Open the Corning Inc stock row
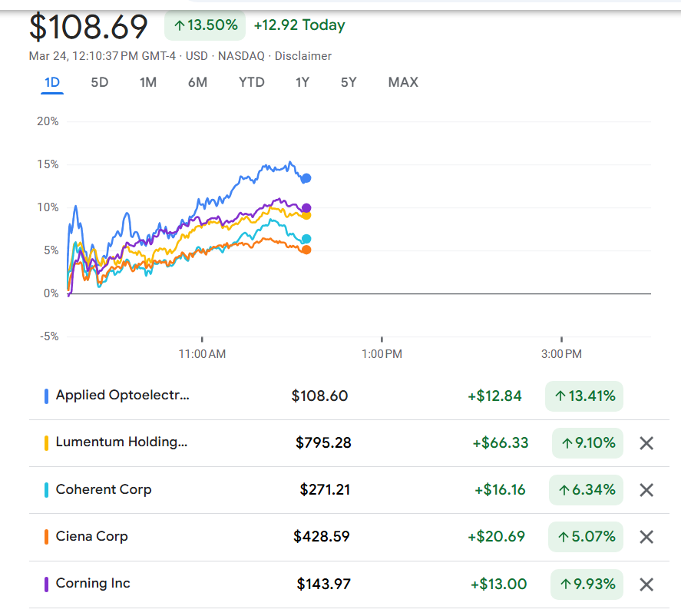The height and width of the screenshot is (616, 681). [349, 585]
